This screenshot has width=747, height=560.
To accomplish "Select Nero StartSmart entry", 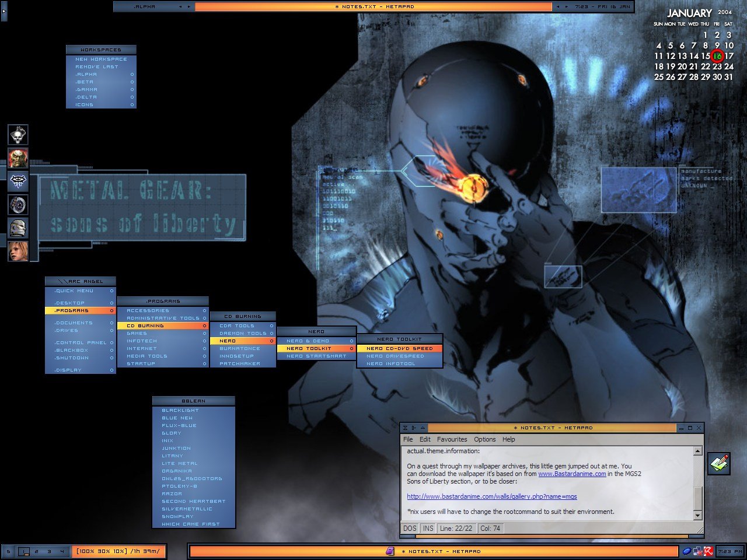I will pos(316,356).
